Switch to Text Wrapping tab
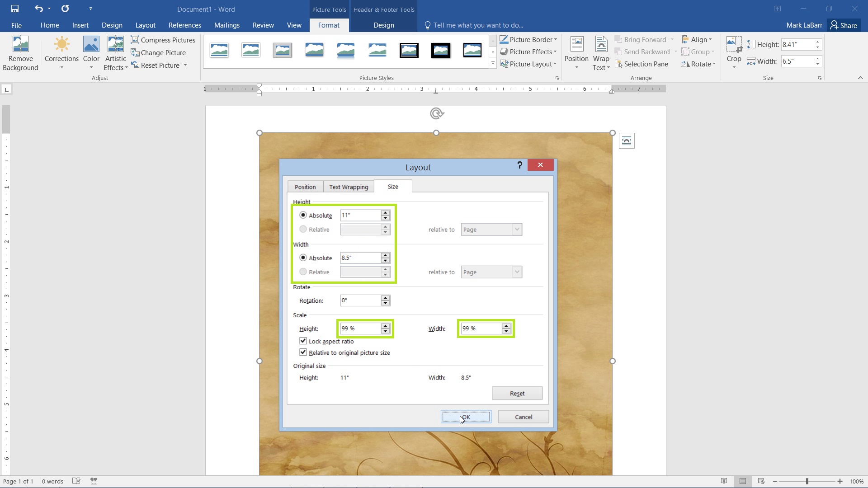 [x=349, y=187]
